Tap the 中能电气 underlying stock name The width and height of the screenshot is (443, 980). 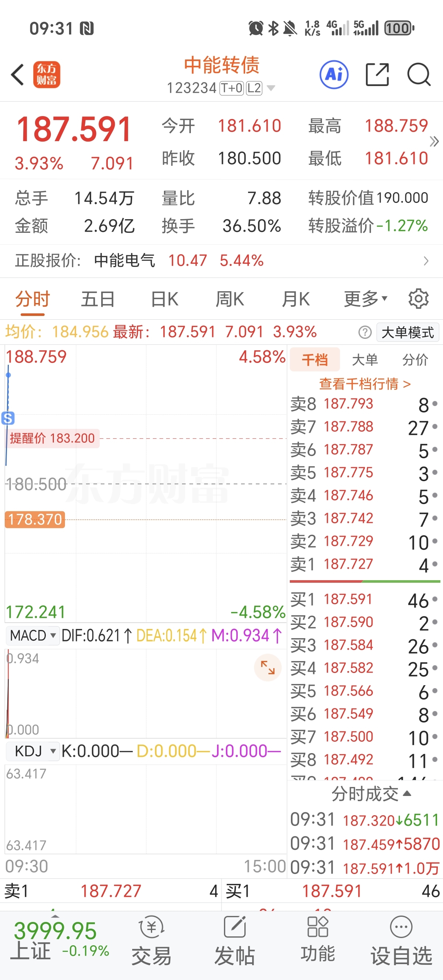tap(125, 261)
